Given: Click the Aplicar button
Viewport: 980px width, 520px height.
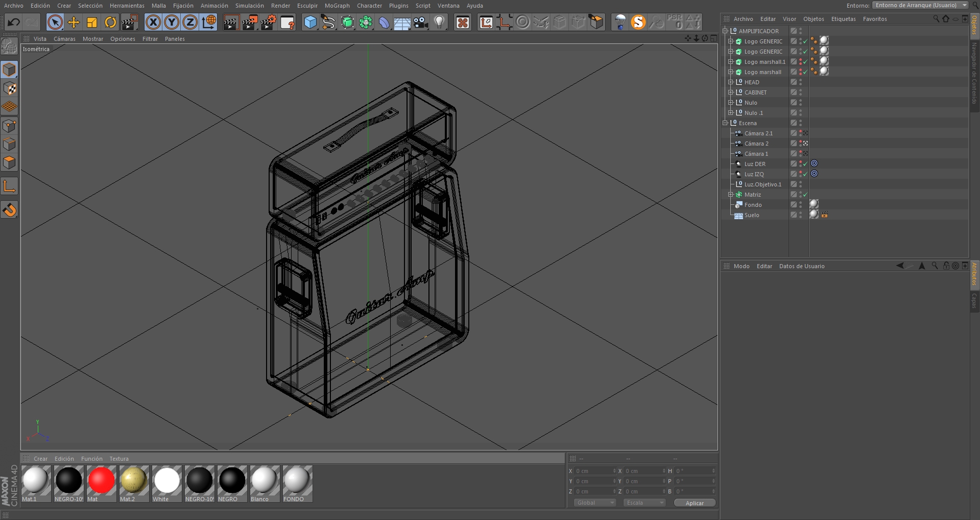Looking at the screenshot, I should [x=694, y=503].
